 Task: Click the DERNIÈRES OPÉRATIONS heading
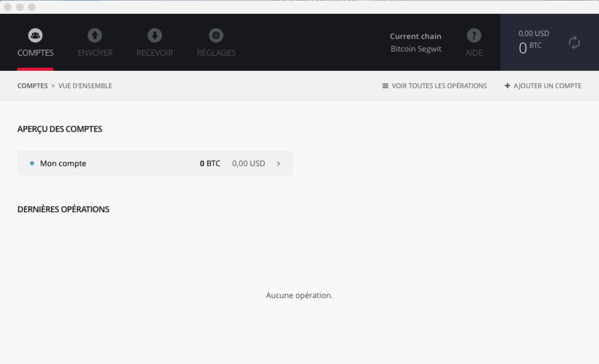[63, 209]
